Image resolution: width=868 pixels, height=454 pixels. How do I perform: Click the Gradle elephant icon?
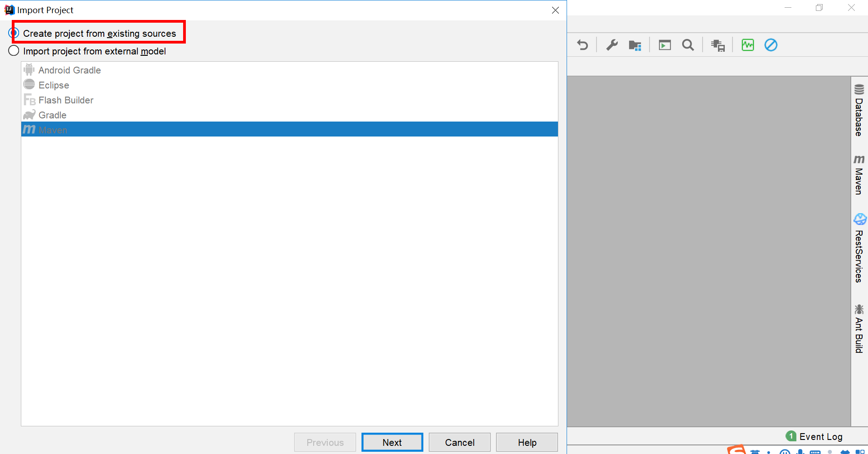pos(29,115)
